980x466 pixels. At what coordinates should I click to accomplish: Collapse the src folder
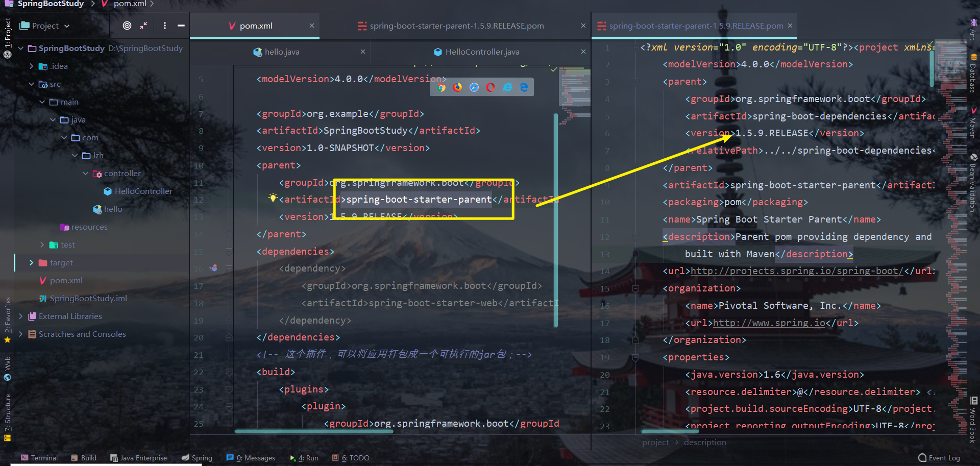coord(32,84)
